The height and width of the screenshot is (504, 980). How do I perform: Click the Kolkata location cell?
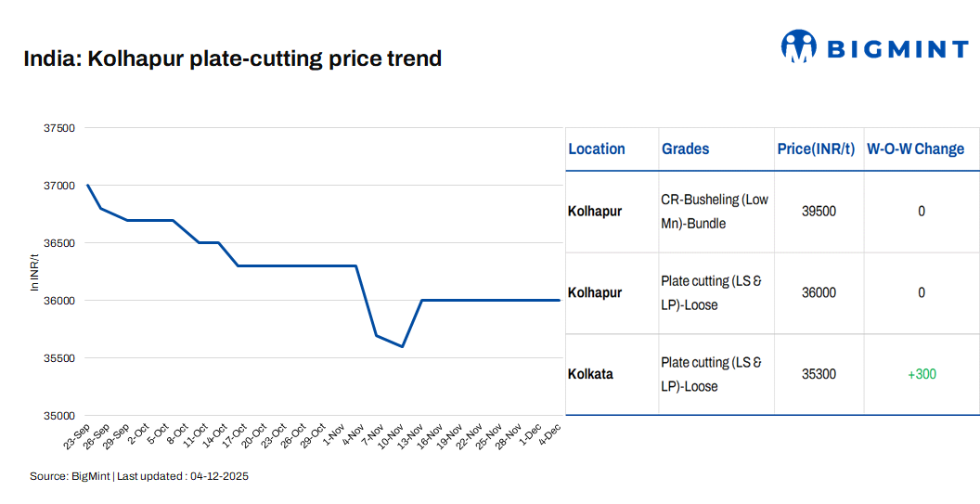pos(590,374)
